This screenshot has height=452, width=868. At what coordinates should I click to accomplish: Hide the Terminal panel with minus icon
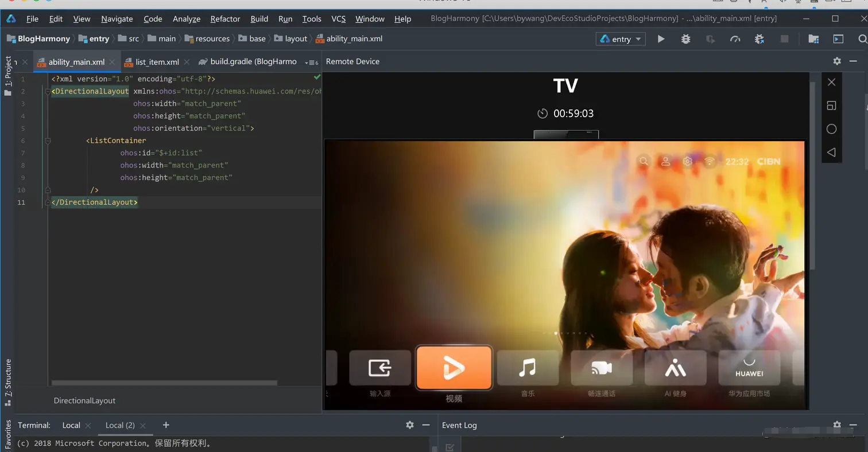pos(426,425)
